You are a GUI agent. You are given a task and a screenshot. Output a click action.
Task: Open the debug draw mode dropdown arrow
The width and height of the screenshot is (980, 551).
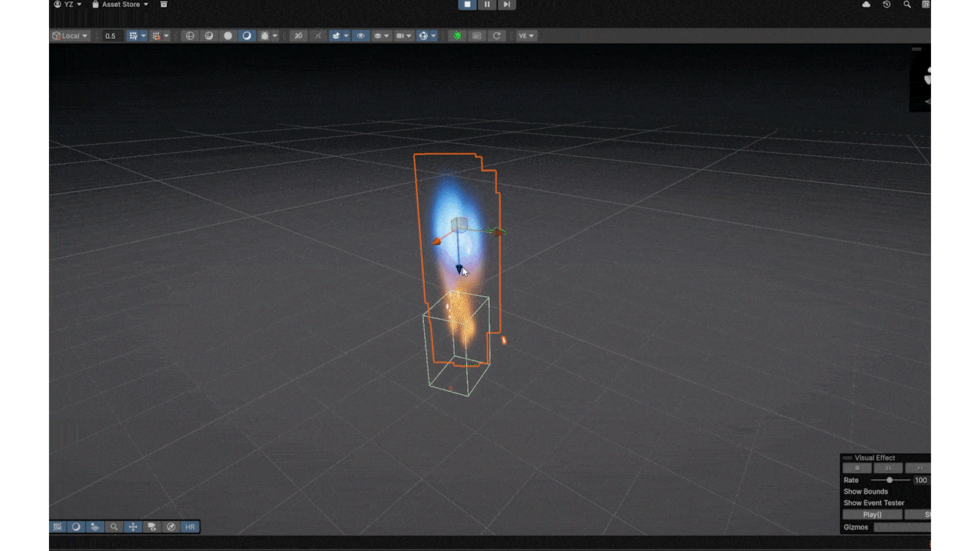275,36
